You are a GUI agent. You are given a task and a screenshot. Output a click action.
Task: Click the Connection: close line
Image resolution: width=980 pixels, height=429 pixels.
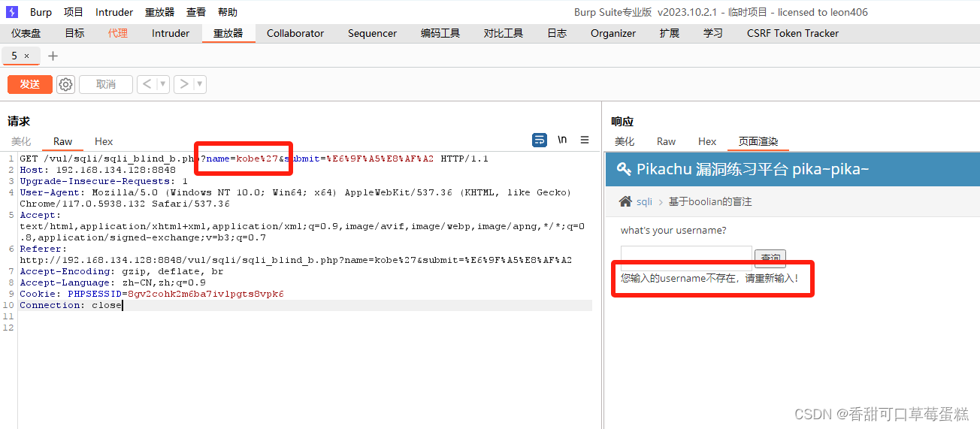71,305
